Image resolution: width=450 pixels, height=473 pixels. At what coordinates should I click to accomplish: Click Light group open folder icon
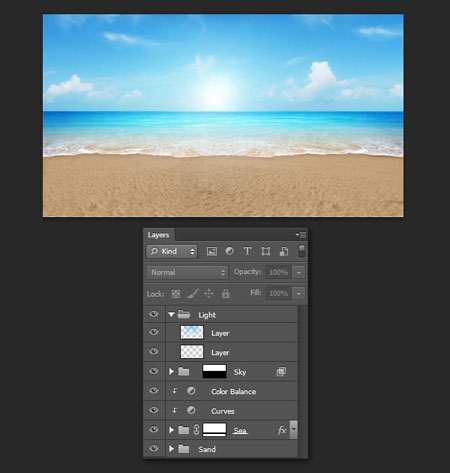184,314
